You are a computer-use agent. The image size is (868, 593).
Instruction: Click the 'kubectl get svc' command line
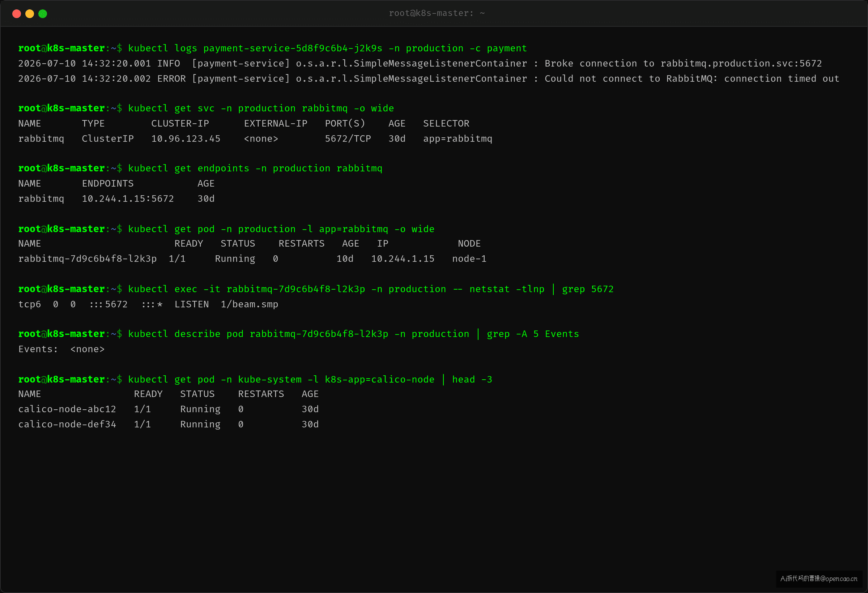261,108
